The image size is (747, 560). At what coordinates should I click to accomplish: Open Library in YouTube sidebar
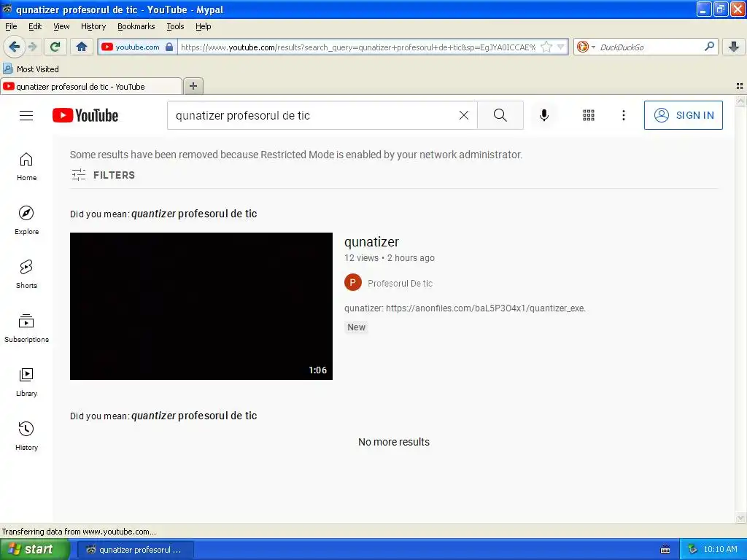coord(26,382)
